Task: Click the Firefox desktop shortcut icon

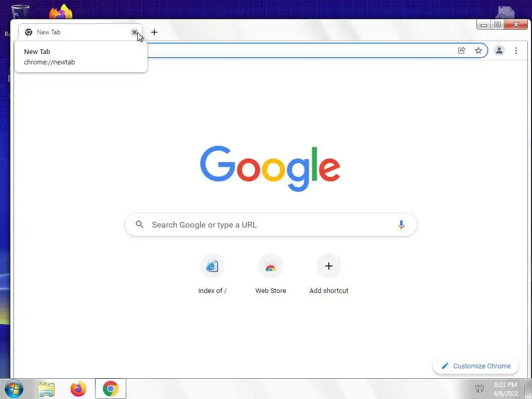Action: pos(61,11)
